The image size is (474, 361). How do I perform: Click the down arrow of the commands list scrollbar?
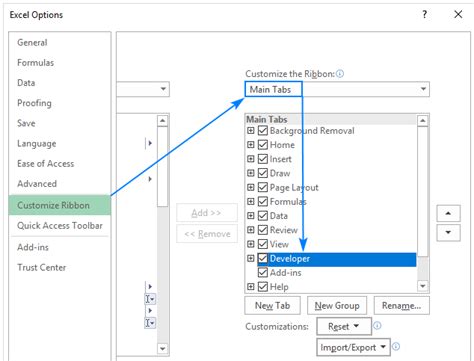pos(162,349)
